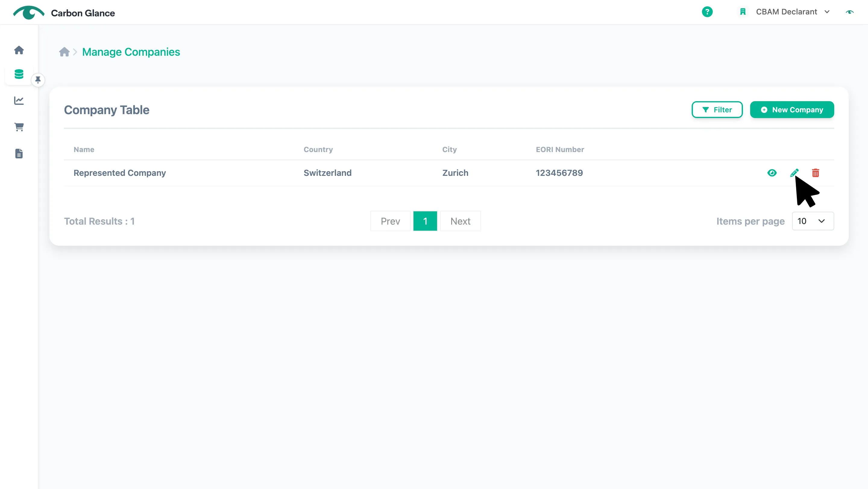Open the documents sidebar icon

coord(19,154)
